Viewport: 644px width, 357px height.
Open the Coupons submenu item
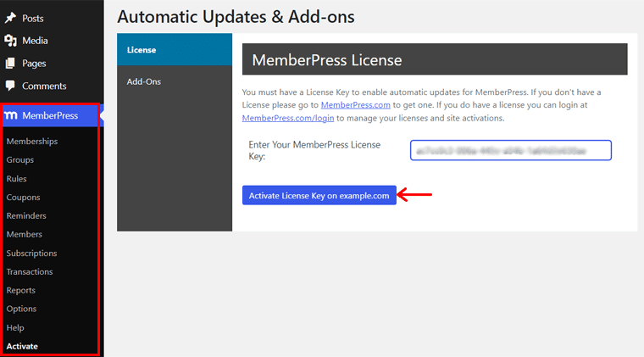[x=23, y=198]
